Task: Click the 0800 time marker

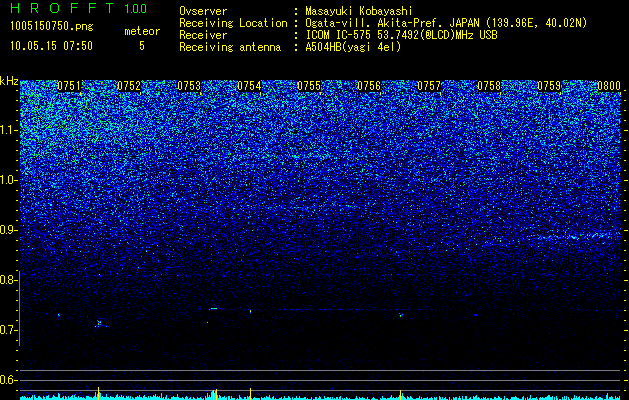Action: (609, 86)
